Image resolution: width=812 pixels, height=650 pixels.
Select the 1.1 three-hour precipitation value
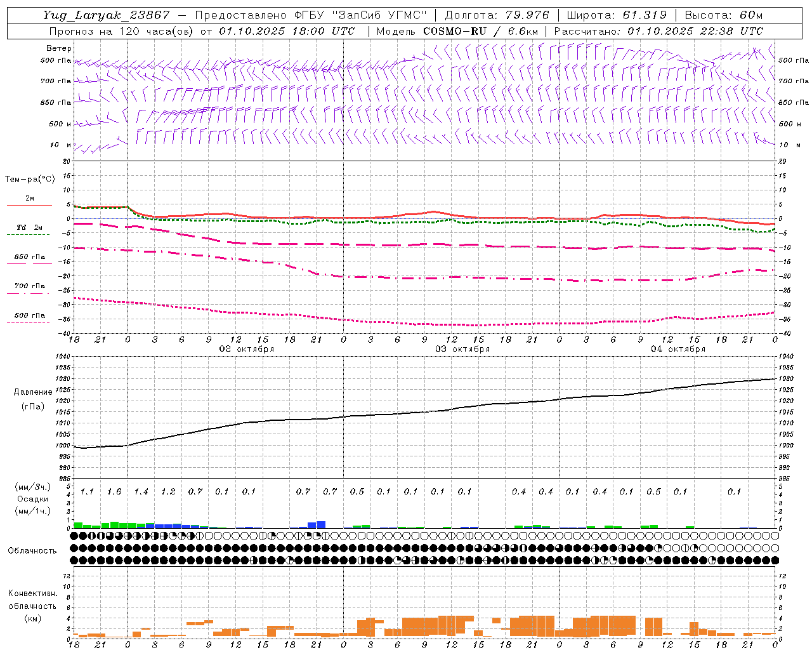tap(87, 492)
